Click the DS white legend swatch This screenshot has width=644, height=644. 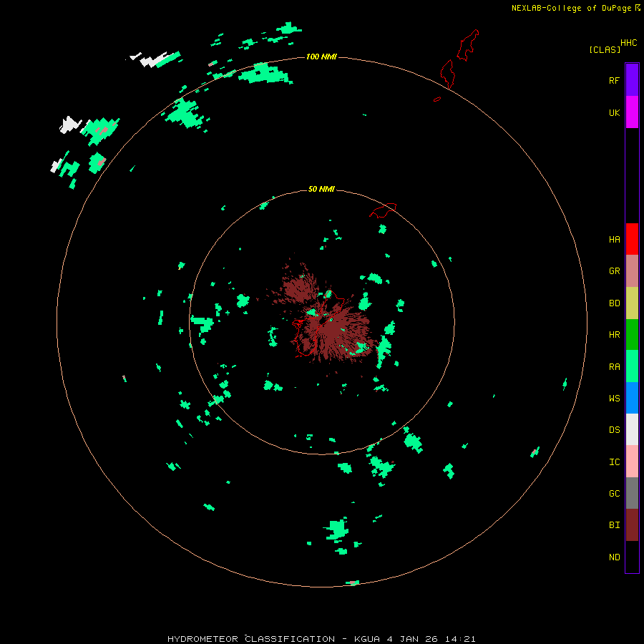(x=632, y=429)
